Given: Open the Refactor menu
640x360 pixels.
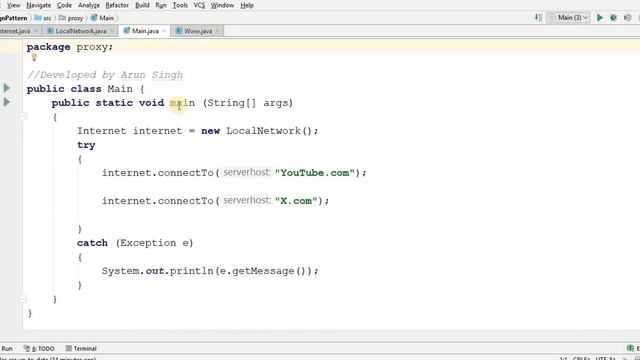Looking at the screenshot, I should pyautogui.click(x=117, y=5).
